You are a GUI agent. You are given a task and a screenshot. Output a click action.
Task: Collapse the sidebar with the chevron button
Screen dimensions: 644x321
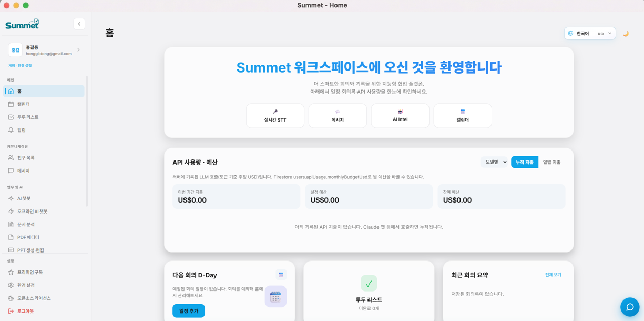click(79, 23)
